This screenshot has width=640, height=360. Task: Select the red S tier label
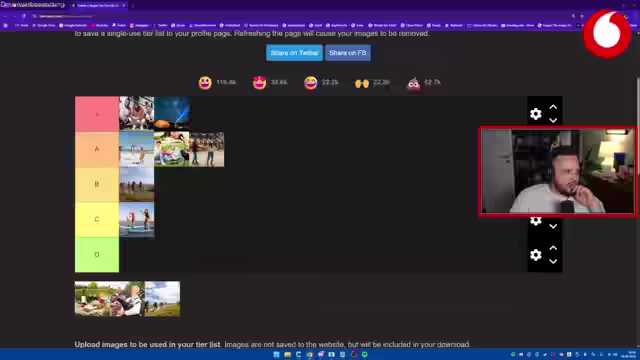pyautogui.click(x=97, y=114)
